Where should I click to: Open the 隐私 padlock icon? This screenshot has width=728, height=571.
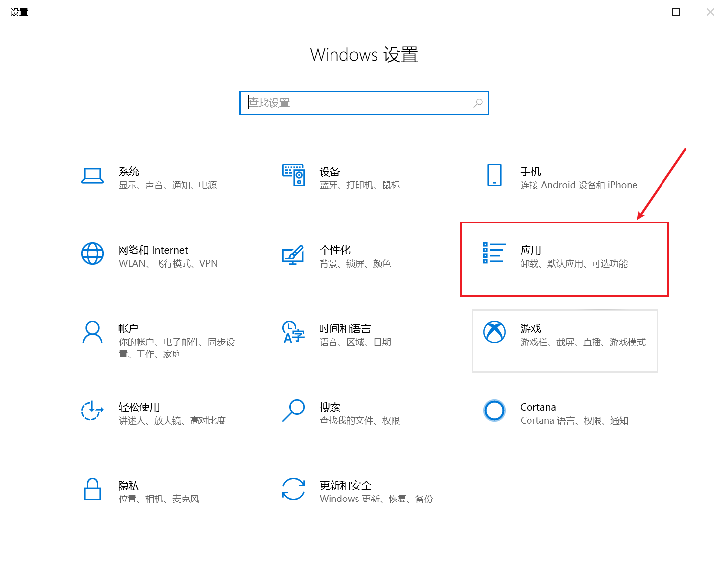click(x=92, y=489)
